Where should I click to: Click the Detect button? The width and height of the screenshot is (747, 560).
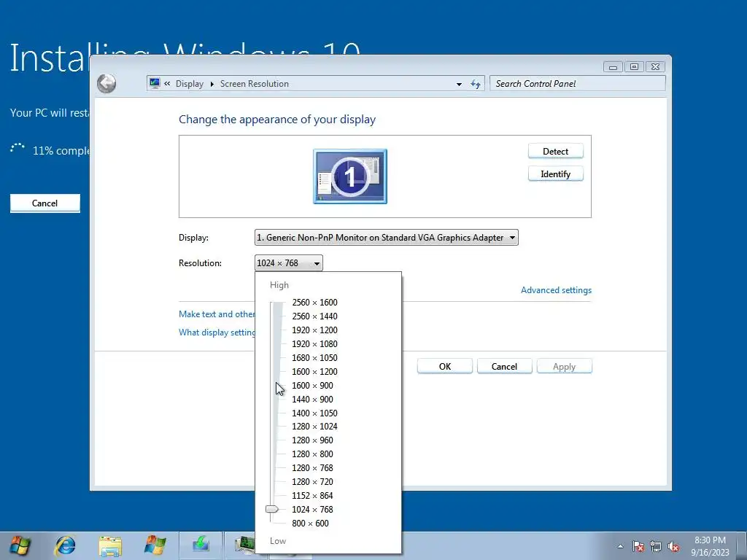pyautogui.click(x=555, y=152)
